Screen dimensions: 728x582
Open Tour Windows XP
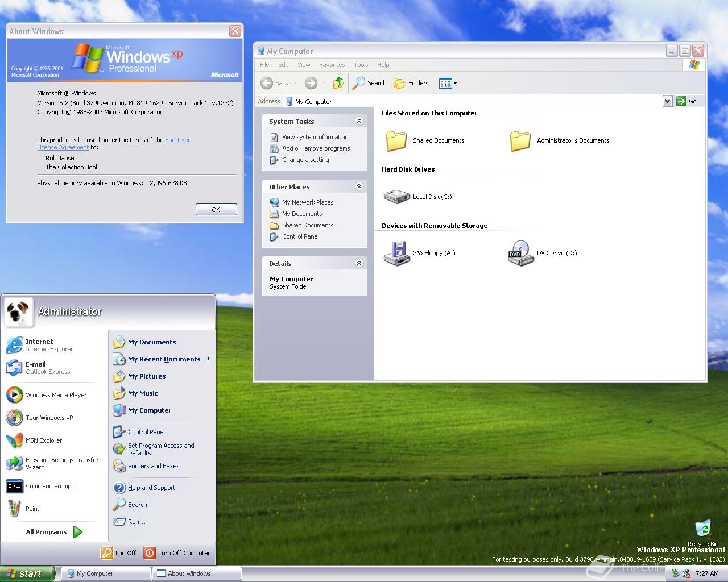click(53, 418)
